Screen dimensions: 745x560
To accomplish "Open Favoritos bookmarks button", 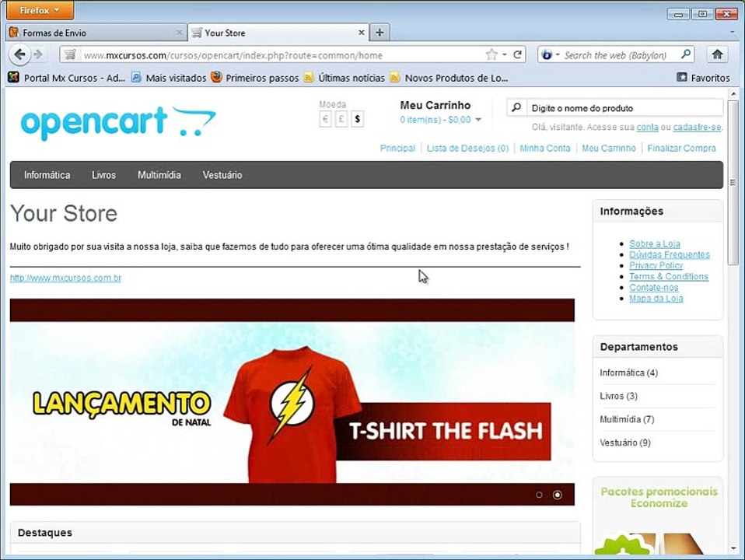I will point(703,78).
